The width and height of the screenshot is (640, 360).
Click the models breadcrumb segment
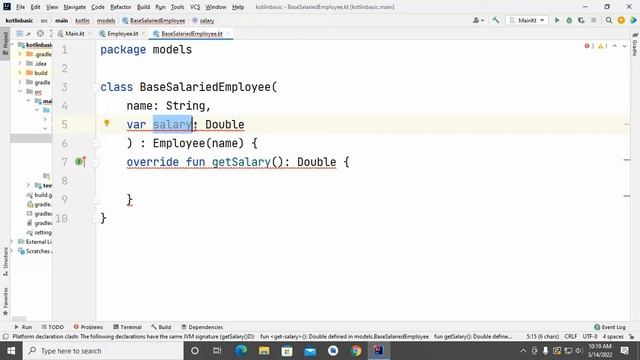(x=106, y=20)
